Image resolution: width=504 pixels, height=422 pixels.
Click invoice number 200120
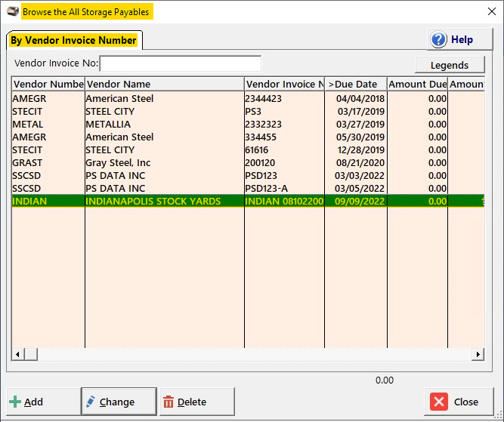coord(260,162)
